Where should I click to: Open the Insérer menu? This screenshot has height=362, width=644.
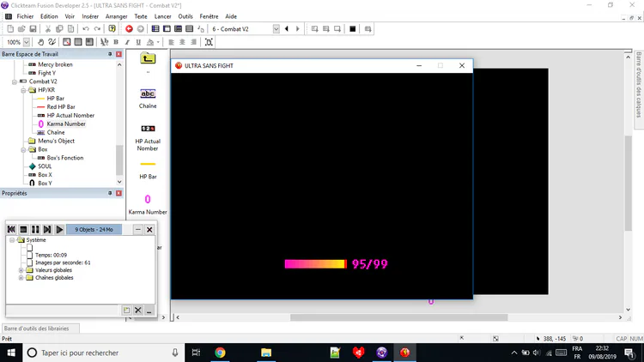click(90, 16)
